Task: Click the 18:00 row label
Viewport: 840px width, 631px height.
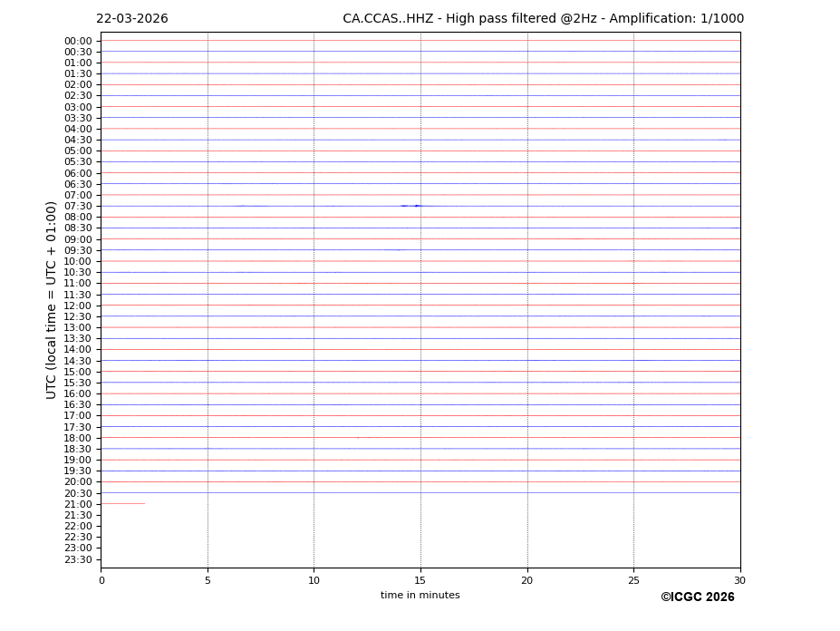Action: tap(78, 438)
